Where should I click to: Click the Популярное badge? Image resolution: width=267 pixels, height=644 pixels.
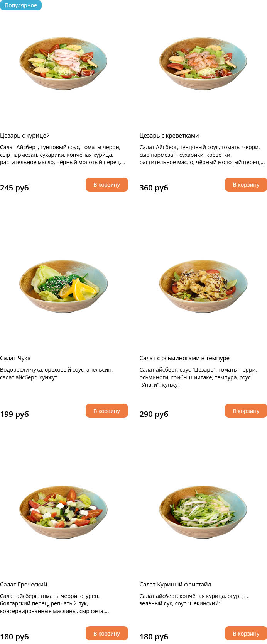point(21,5)
